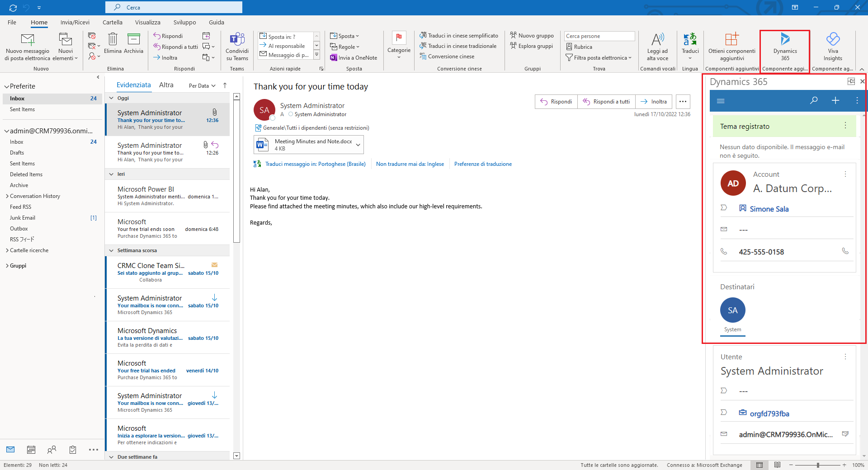
Task: Open the calendar view icon
Action: (31, 450)
